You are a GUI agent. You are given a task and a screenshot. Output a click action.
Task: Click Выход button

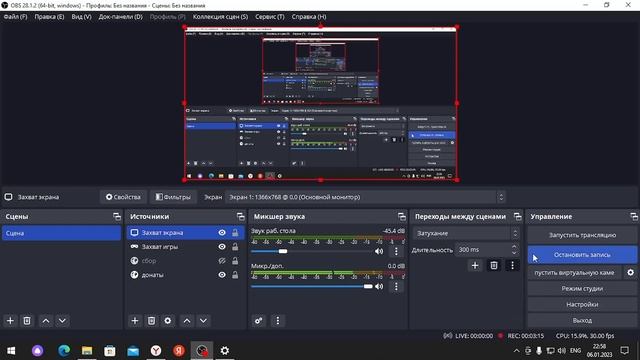tap(582, 320)
